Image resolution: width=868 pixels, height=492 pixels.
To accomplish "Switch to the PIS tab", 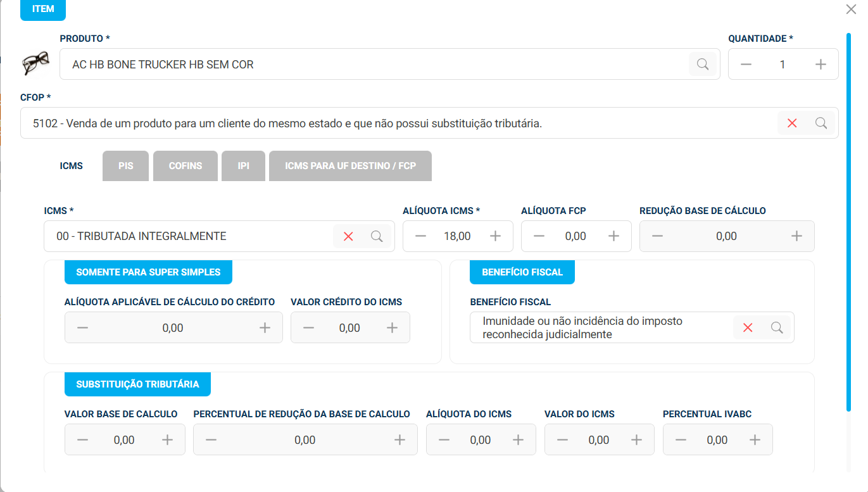I will click(125, 166).
